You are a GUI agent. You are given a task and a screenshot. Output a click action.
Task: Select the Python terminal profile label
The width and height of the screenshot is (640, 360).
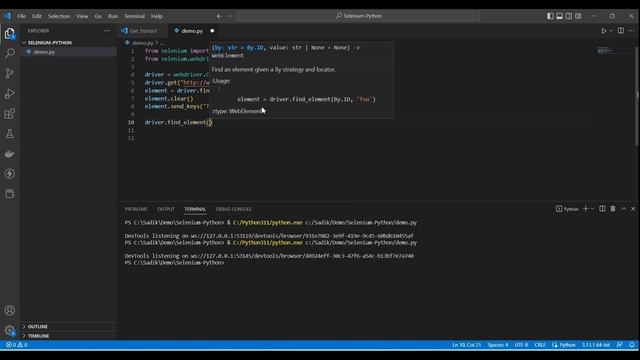click(x=567, y=209)
